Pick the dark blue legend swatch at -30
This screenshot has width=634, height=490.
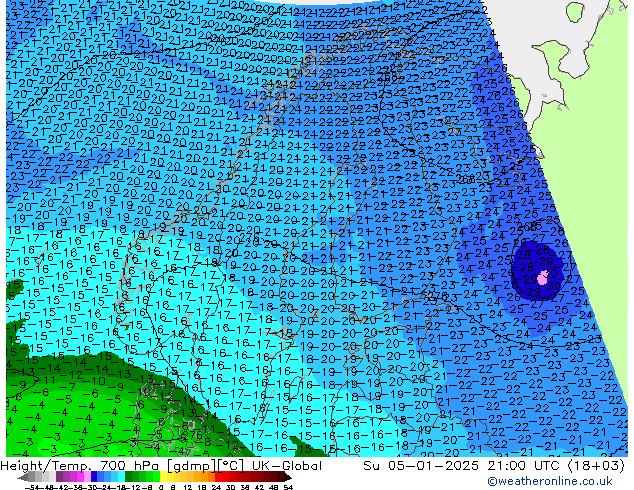pos(94,478)
